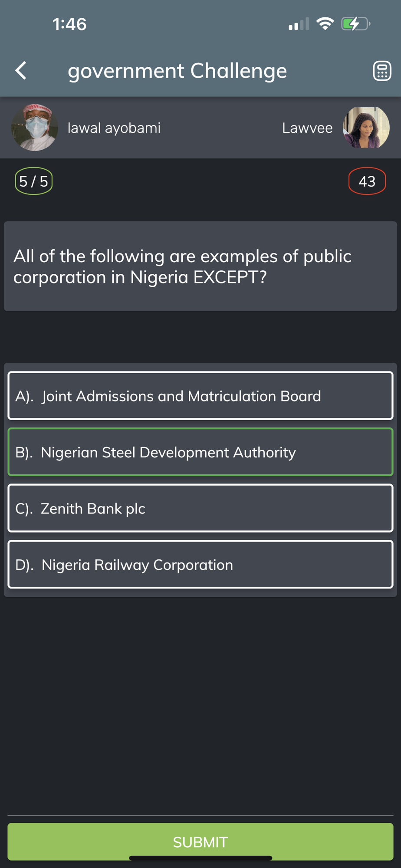This screenshot has height=868, width=401.
Task: Tap the Lawvee opponent name
Action: [307, 128]
